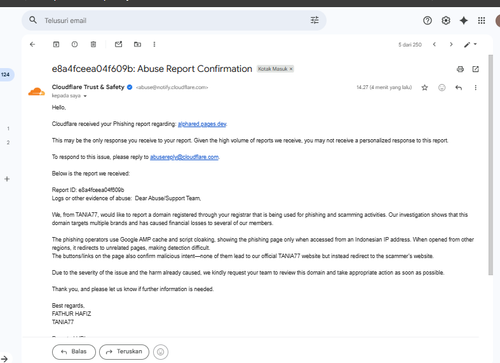The width and height of the screenshot is (500, 363).
Task: Click the Cloudflare sender avatar
Action: tap(36, 92)
